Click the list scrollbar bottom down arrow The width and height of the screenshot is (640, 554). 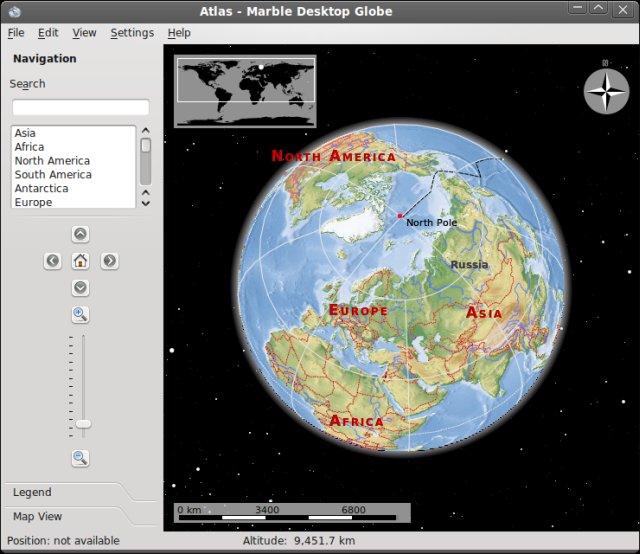click(146, 203)
